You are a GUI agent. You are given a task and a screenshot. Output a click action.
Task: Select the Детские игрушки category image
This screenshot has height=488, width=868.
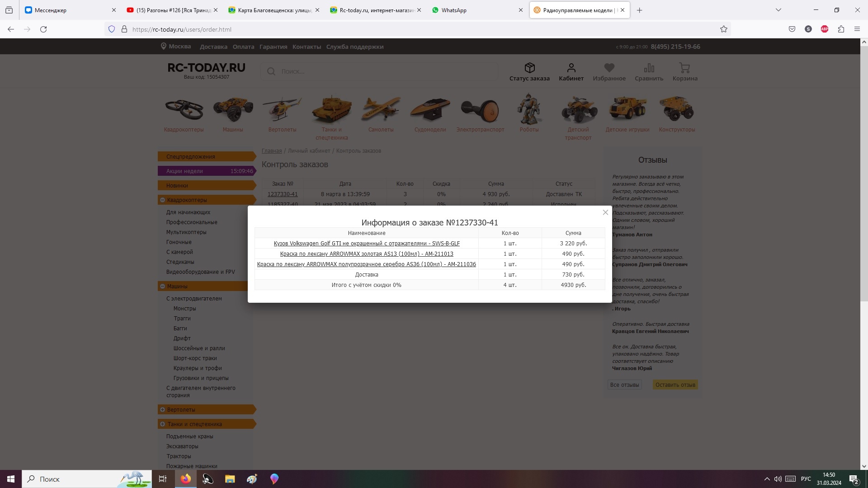click(628, 108)
